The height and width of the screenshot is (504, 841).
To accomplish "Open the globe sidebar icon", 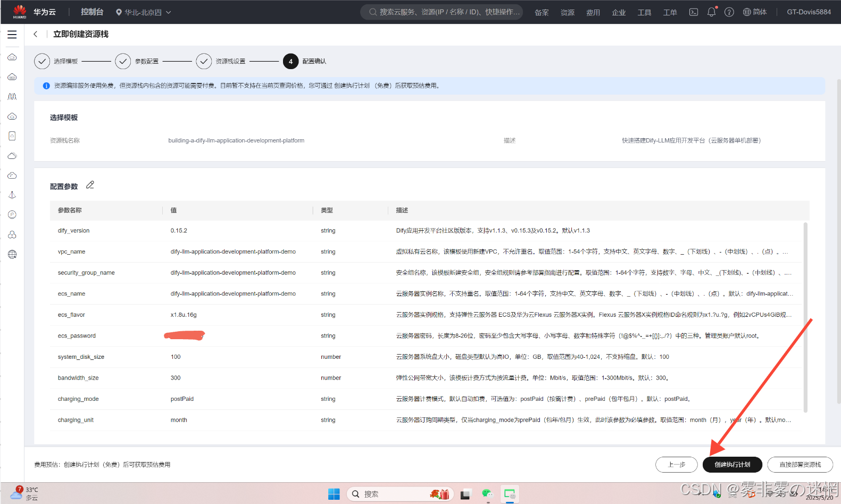I will point(12,254).
